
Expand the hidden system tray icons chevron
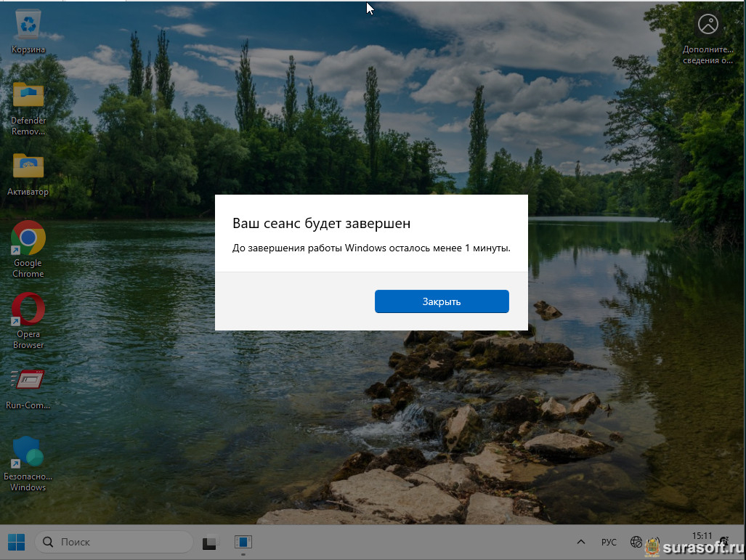[580, 542]
